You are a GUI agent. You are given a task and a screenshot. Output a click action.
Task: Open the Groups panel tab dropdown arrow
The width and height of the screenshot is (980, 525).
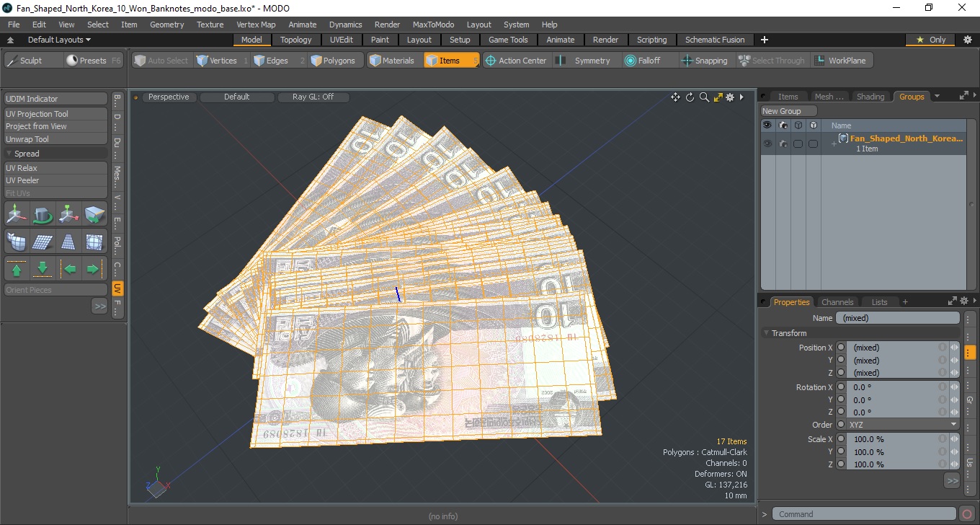pos(937,96)
